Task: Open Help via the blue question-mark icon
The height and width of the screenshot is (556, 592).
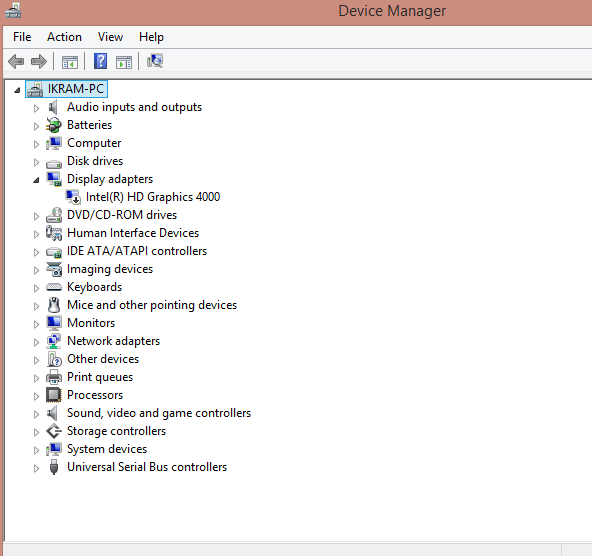Action: coord(100,61)
